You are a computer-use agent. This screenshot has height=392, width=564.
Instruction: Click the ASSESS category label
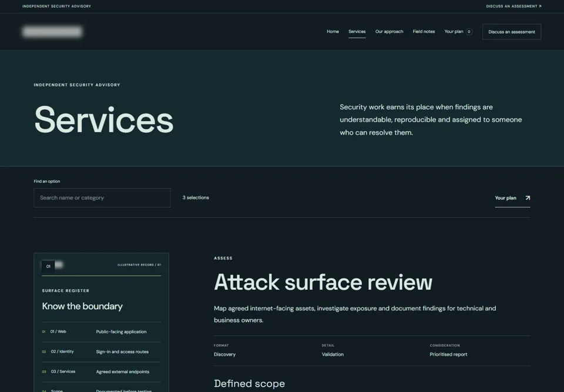coord(223,258)
